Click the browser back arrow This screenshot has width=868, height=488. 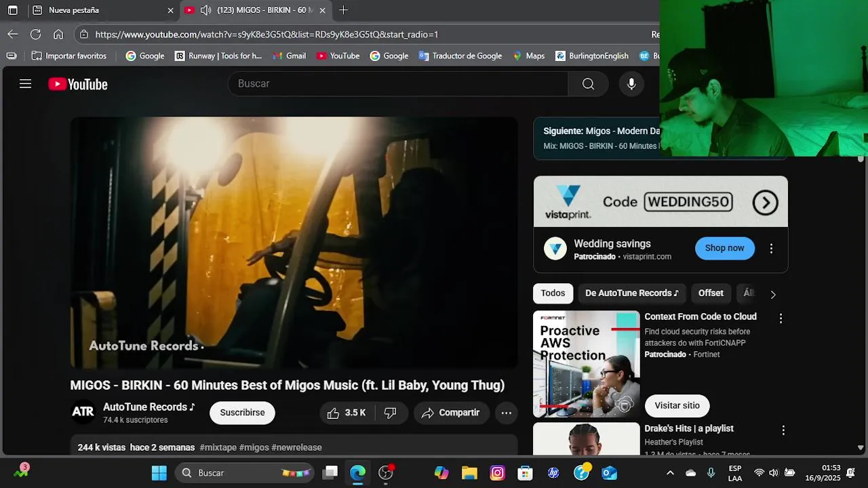[13, 34]
